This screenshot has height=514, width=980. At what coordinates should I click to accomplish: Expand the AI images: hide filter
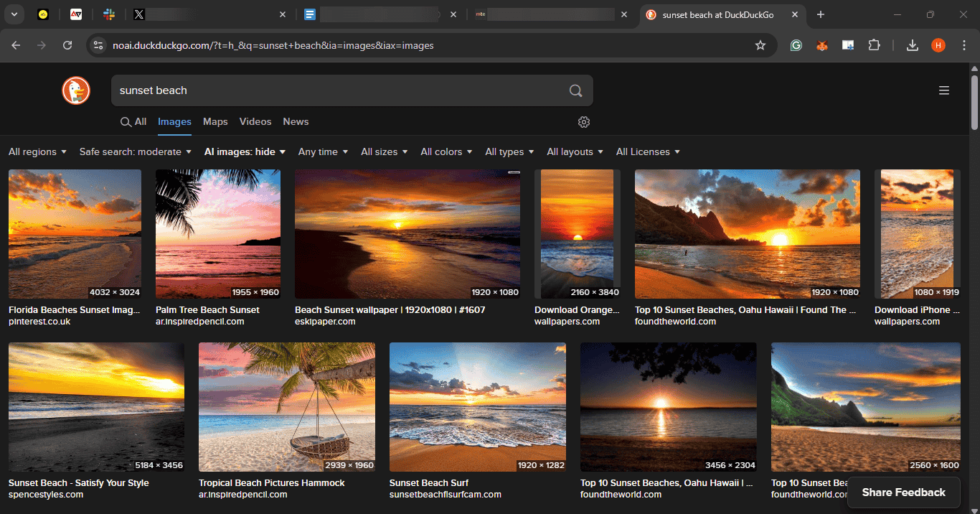click(245, 152)
